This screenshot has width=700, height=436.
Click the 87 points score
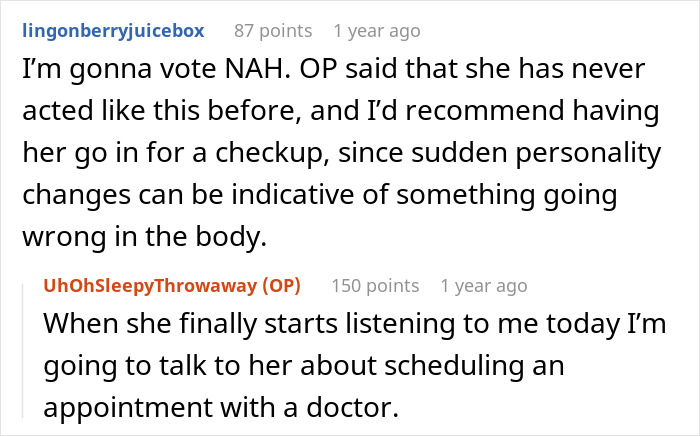tap(272, 31)
